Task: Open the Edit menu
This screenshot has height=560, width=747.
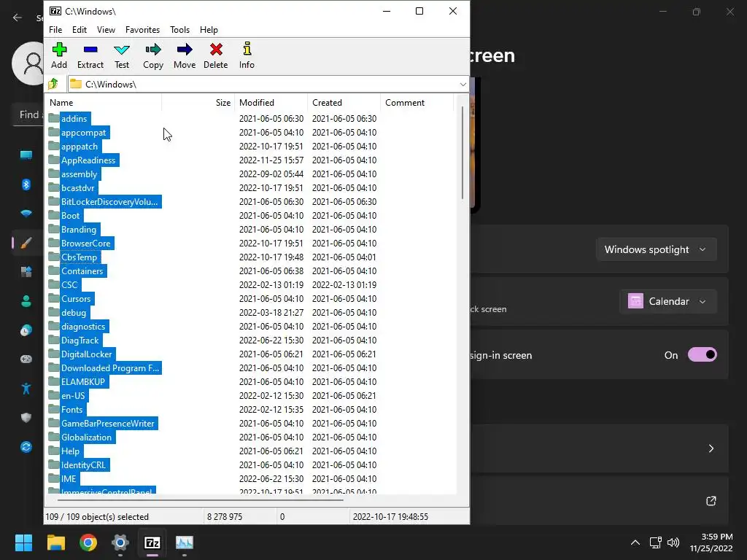Action: [x=79, y=29]
